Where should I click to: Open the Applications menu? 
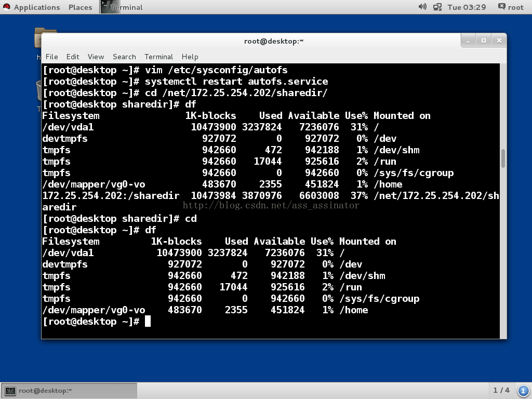(37, 7)
